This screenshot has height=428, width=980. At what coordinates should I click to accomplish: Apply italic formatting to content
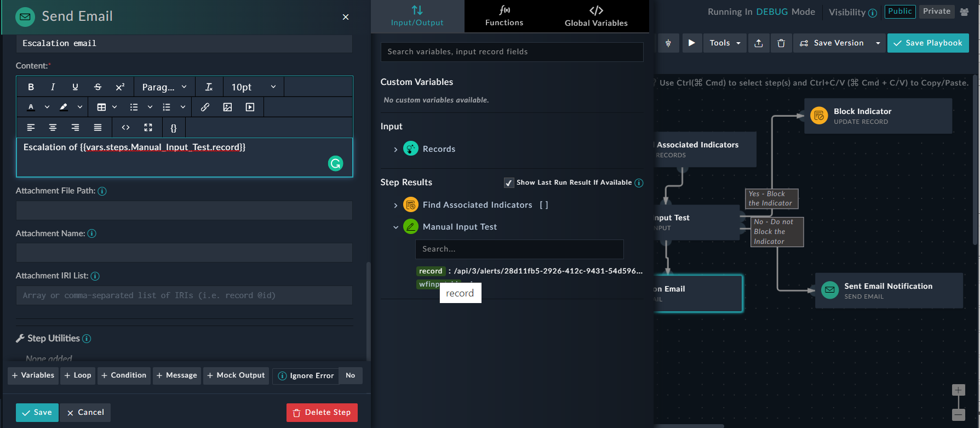(x=53, y=87)
